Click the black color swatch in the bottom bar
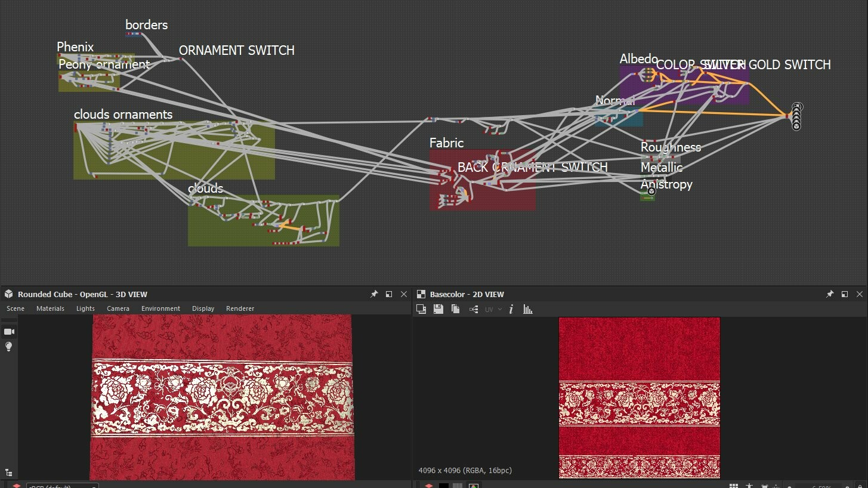The image size is (868, 488). pyautogui.click(x=443, y=486)
